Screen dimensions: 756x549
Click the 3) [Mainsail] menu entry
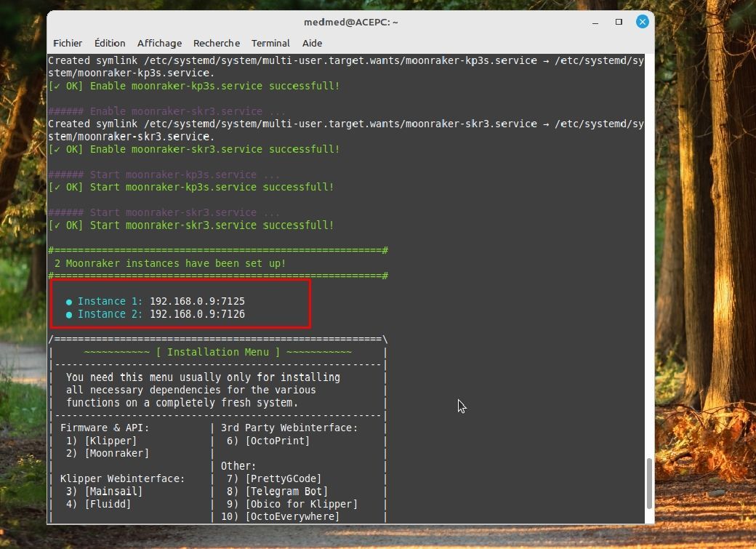[x=104, y=491]
